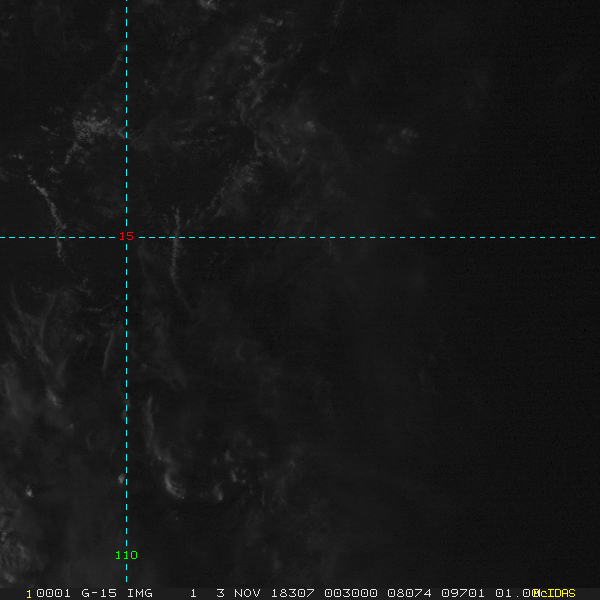Click the thin vertical cloud streak right of longitude line

point(177,240)
